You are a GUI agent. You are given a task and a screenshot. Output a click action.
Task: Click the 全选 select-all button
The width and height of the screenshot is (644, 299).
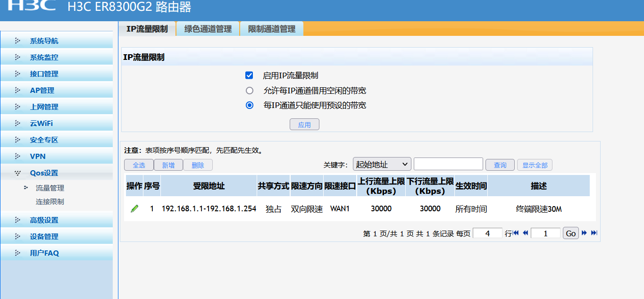click(x=139, y=165)
